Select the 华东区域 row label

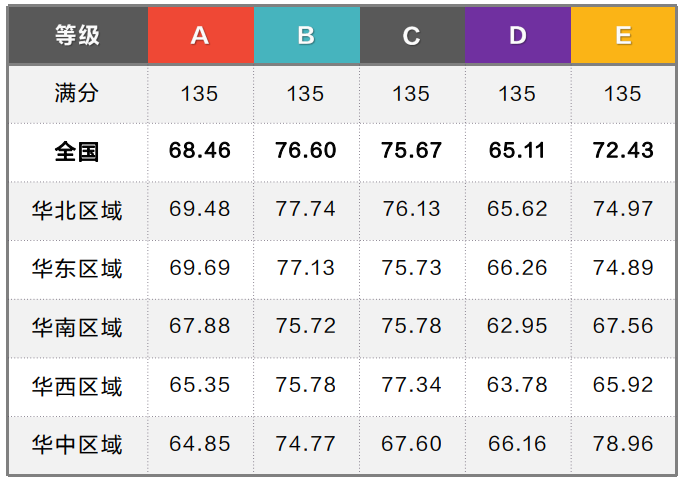pos(77,268)
